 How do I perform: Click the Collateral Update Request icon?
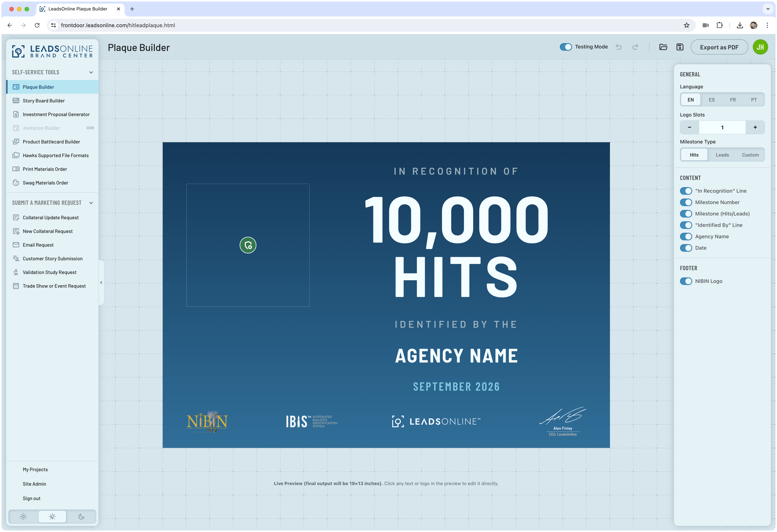(16, 217)
